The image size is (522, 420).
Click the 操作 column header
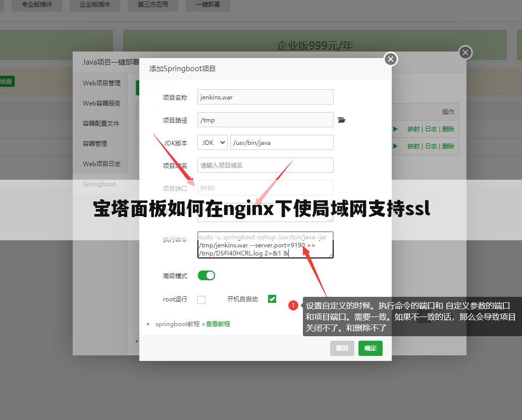point(448,112)
